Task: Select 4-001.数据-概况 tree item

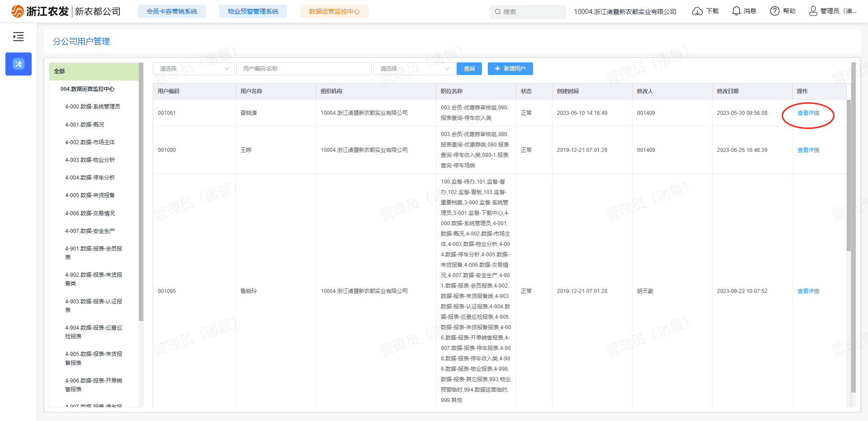Action: pos(85,125)
